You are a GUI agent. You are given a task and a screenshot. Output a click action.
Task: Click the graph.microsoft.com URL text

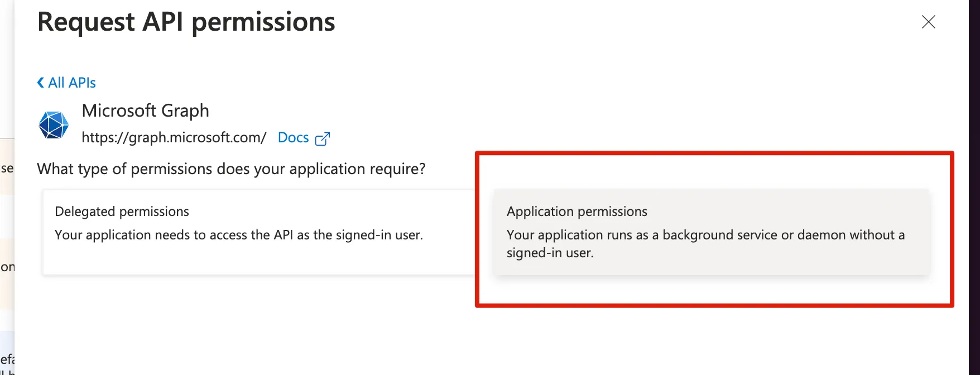(174, 138)
